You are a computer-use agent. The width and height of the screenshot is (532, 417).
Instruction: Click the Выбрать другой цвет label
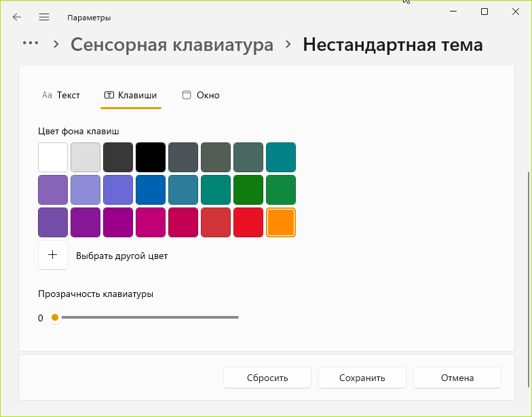click(122, 256)
